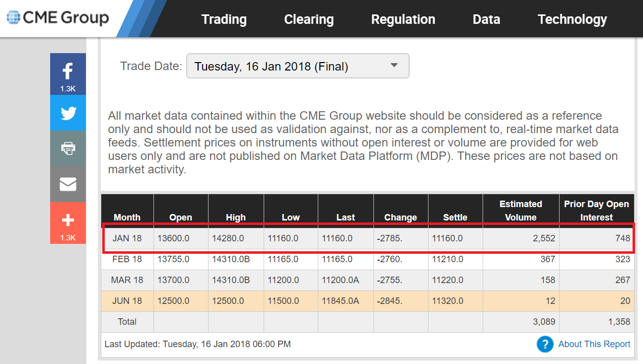Select the JAN 18 month row
Image resolution: width=643 pixels, height=364 pixels.
point(127,238)
